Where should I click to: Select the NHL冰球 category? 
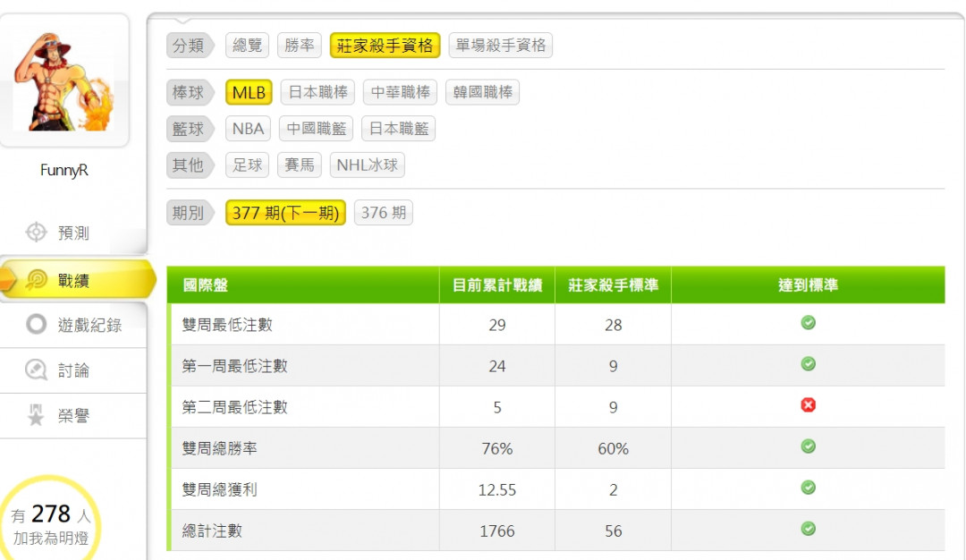[x=368, y=165]
